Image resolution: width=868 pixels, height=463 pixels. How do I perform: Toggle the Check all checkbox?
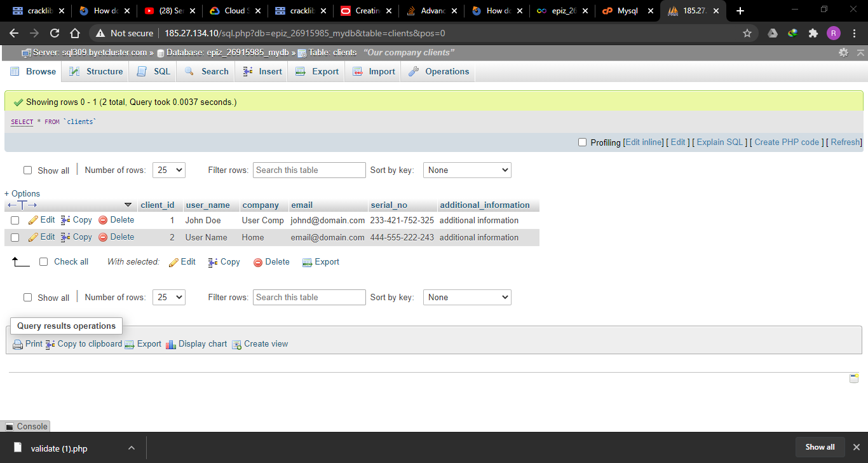click(44, 261)
